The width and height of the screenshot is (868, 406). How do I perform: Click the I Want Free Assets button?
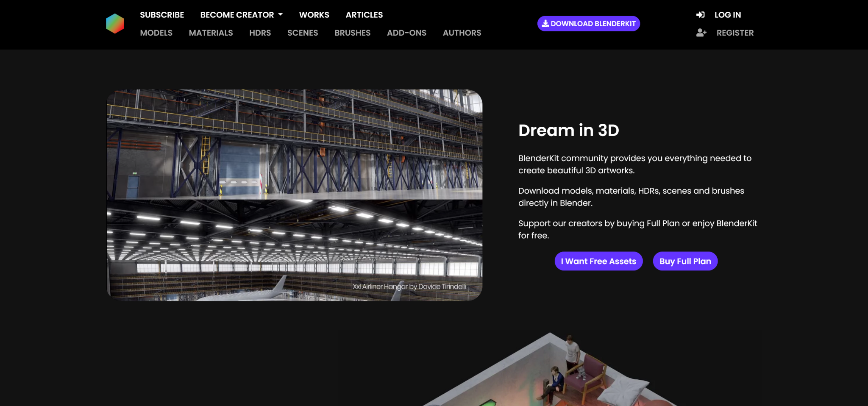tap(598, 261)
